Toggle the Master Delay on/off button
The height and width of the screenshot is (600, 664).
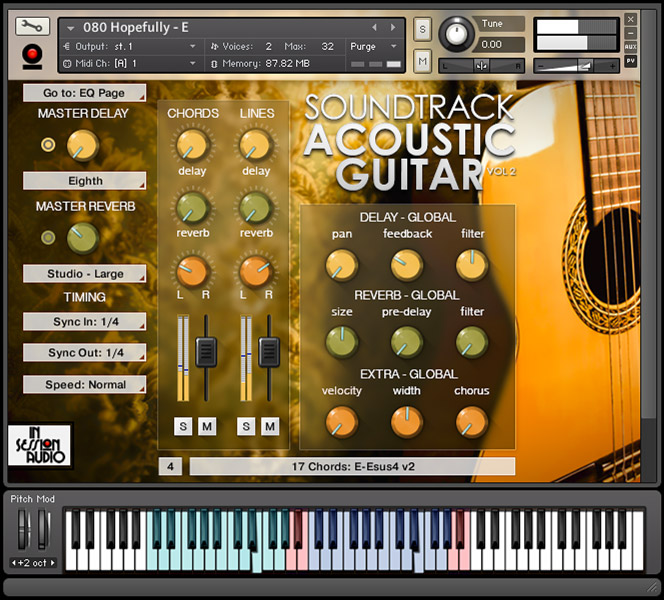pos(48,145)
